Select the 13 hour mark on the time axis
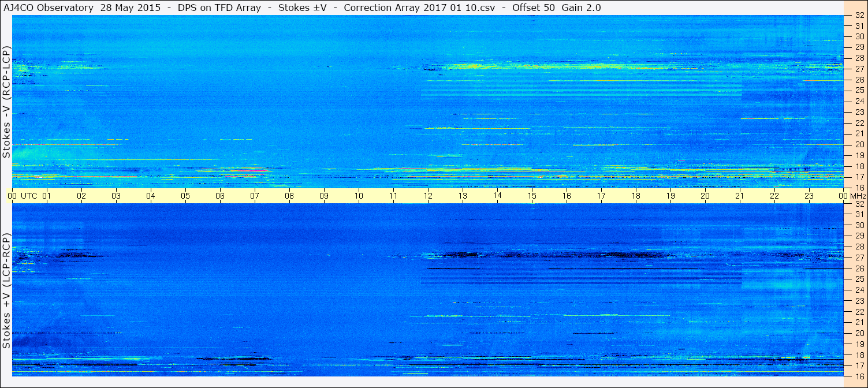 coord(463,196)
